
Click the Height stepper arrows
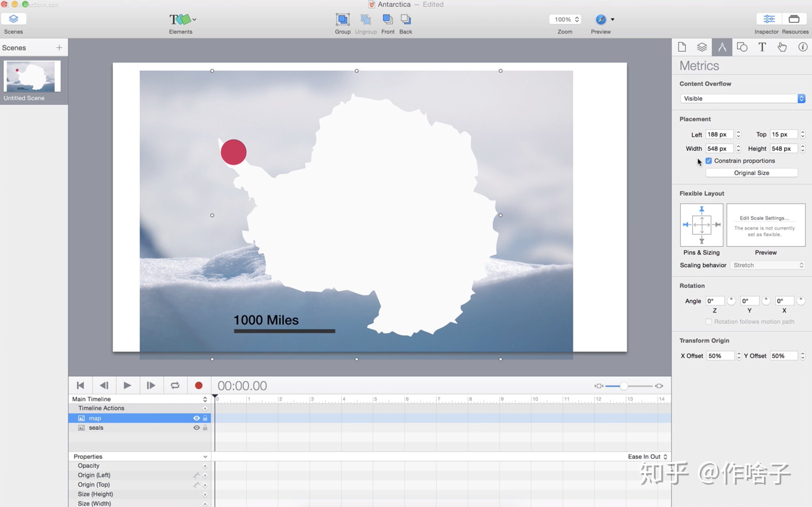point(803,148)
